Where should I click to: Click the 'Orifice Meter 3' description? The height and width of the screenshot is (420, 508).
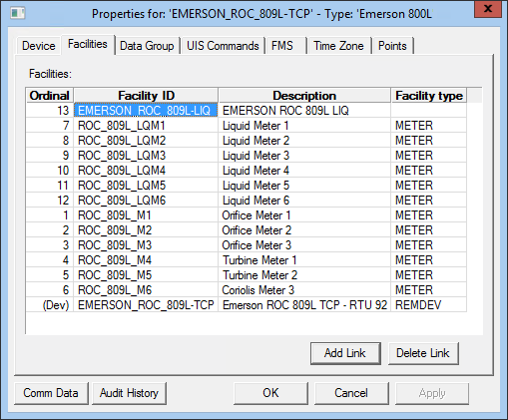point(304,245)
